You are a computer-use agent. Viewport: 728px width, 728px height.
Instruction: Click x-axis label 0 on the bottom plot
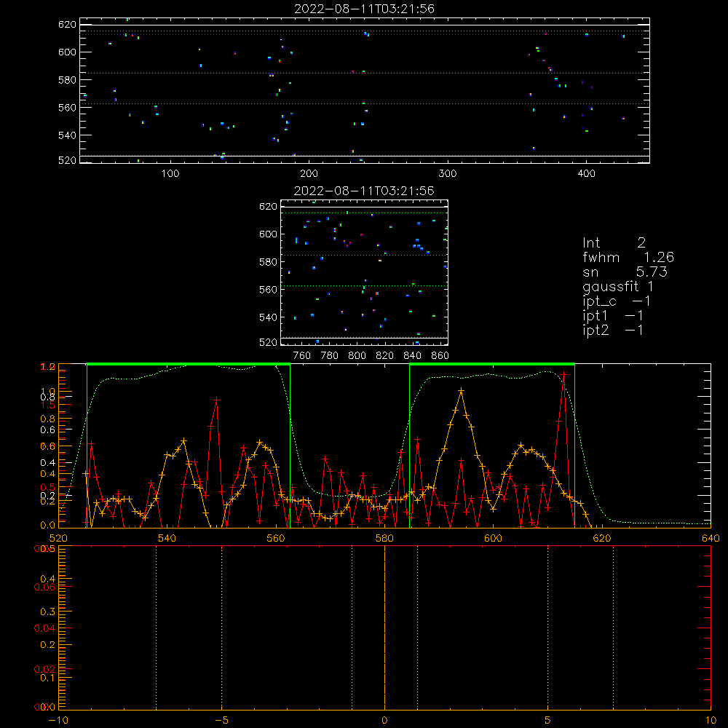pos(384,720)
